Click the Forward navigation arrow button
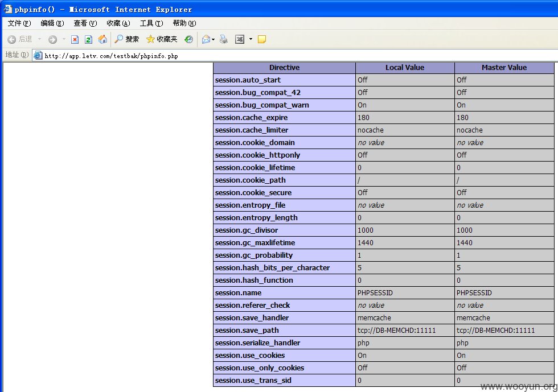This screenshot has height=392, width=558. point(52,39)
